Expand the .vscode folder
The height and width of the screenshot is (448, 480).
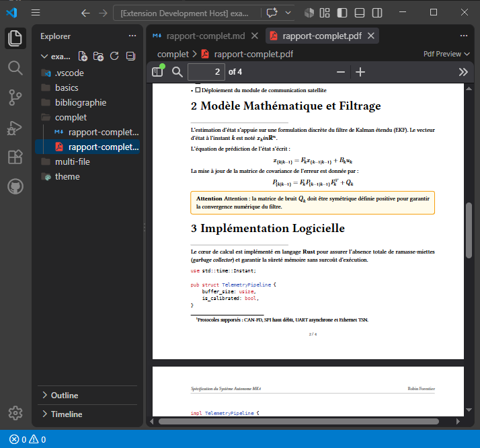[87, 73]
